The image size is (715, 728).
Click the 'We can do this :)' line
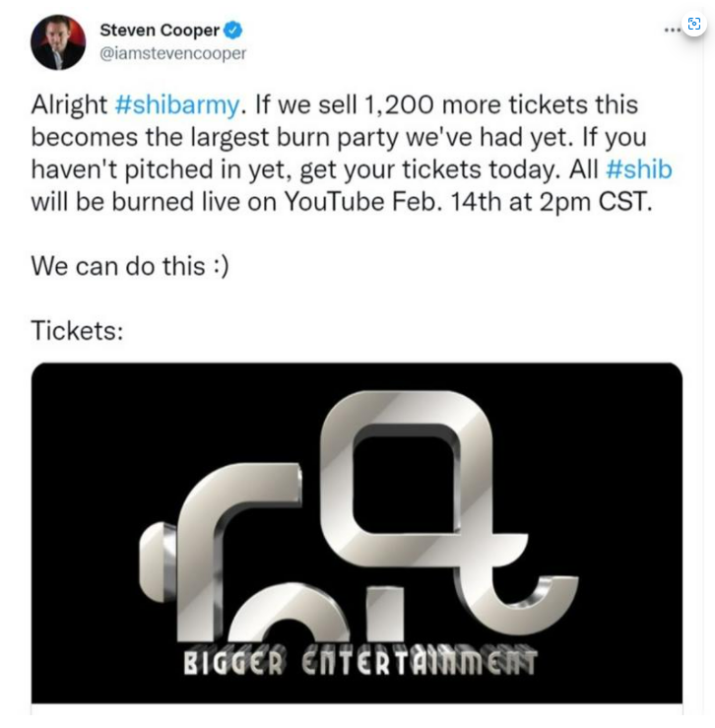[130, 267]
